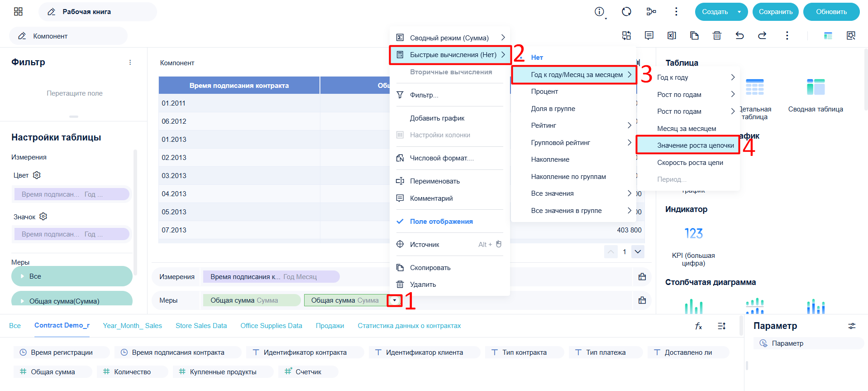Select the Сводная таблица chart type
This screenshot has width=868, height=391.
[x=816, y=95]
